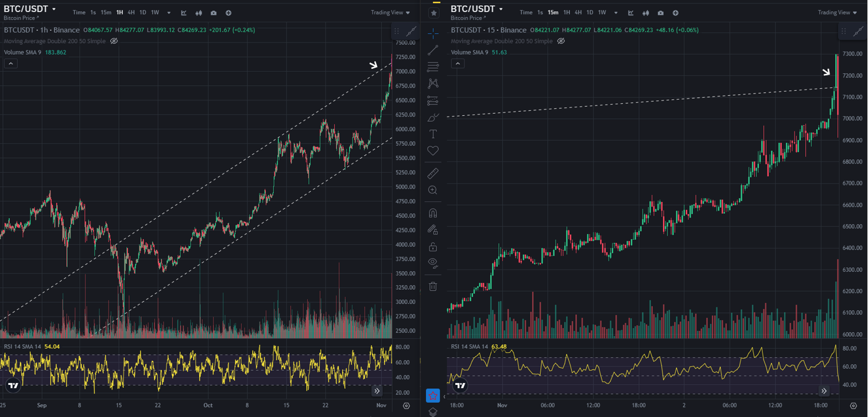The width and height of the screenshot is (868, 417).
Task: Select the brush drawing tool
Action: (x=433, y=117)
